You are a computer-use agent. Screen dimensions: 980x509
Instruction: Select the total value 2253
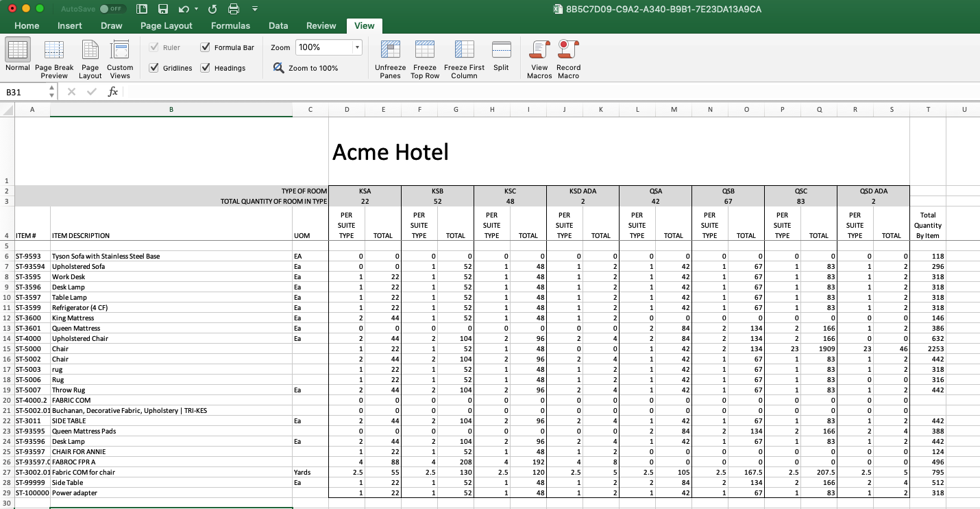point(928,348)
